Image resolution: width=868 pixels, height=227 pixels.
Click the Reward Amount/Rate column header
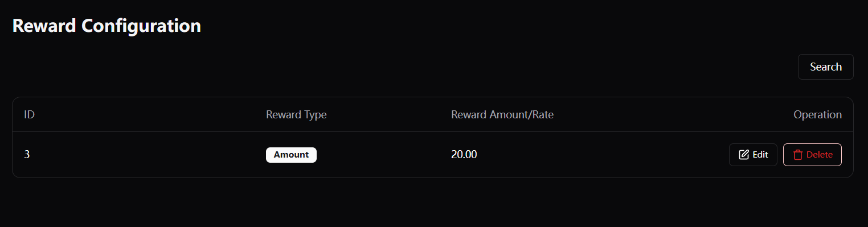pyautogui.click(x=502, y=114)
